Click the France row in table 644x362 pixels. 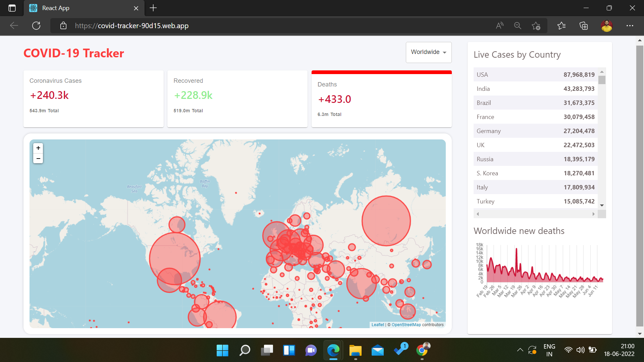(535, 117)
